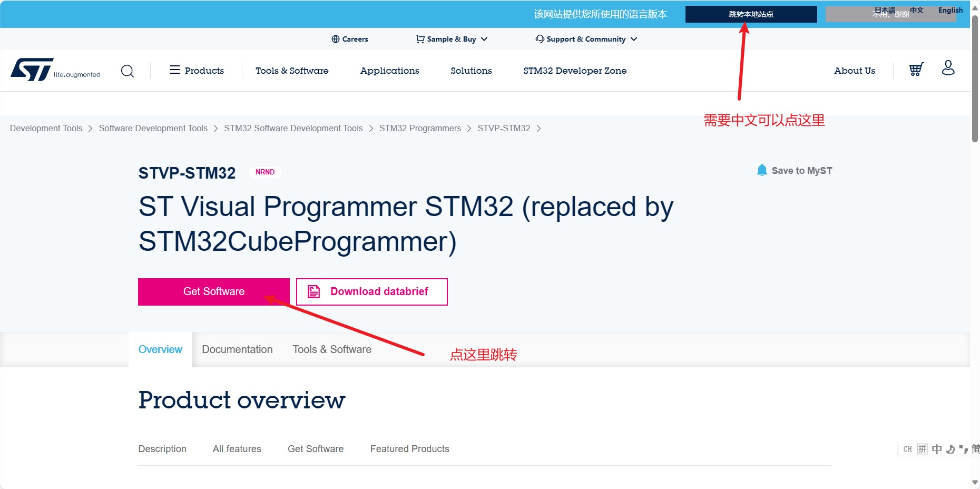Go to Software Development Tools breadcrumb
The height and width of the screenshot is (489, 980).
pyautogui.click(x=153, y=129)
